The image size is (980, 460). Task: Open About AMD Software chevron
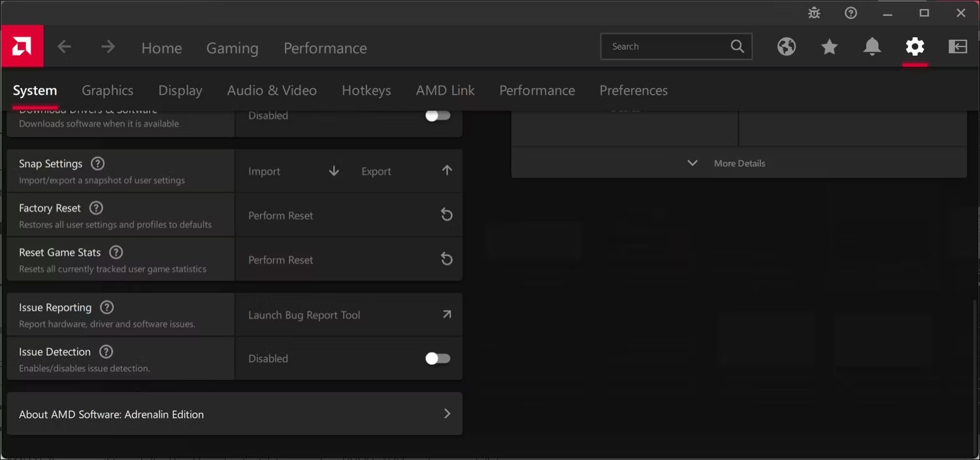(447, 414)
